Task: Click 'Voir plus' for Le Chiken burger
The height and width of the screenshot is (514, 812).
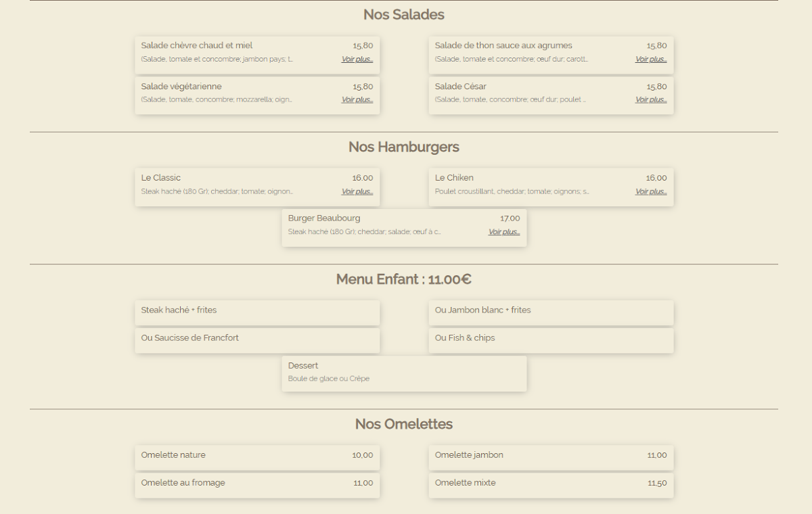Action: (x=650, y=192)
